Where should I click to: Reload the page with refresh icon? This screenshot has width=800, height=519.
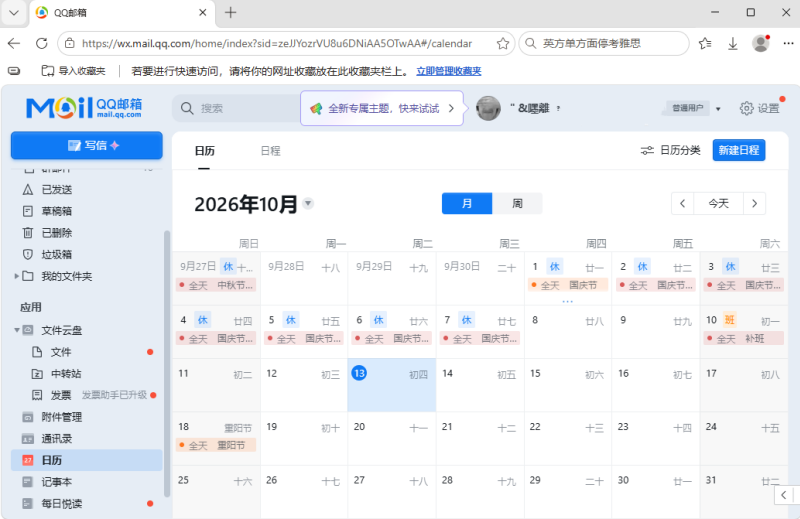click(42, 43)
